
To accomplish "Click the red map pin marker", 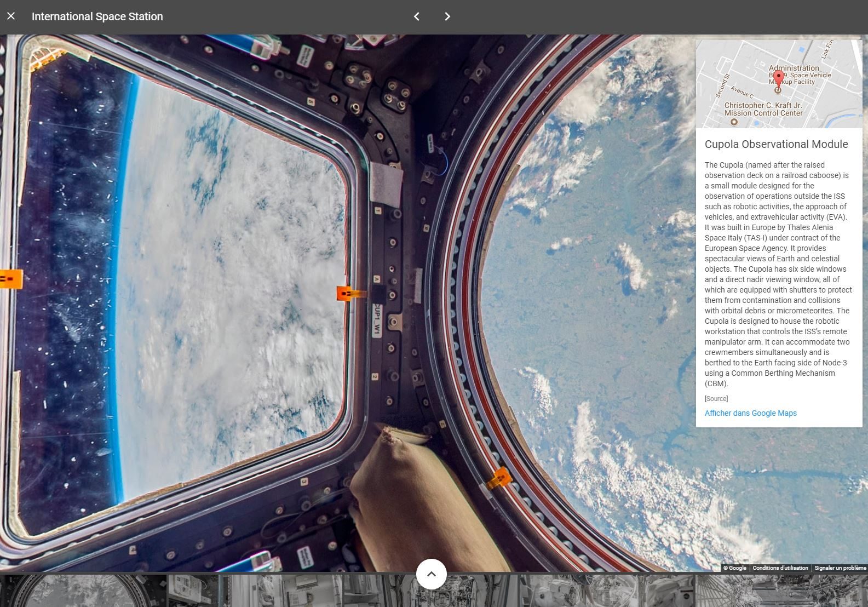I will click(778, 80).
